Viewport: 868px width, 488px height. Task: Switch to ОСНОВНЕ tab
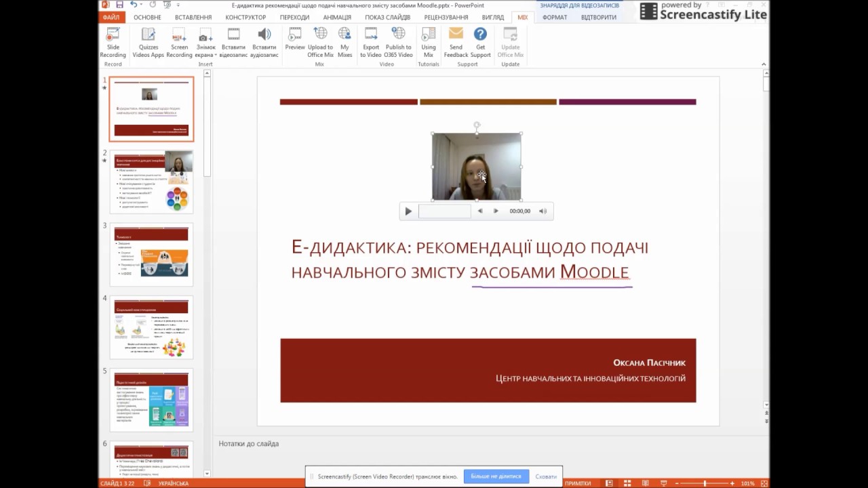147,18
